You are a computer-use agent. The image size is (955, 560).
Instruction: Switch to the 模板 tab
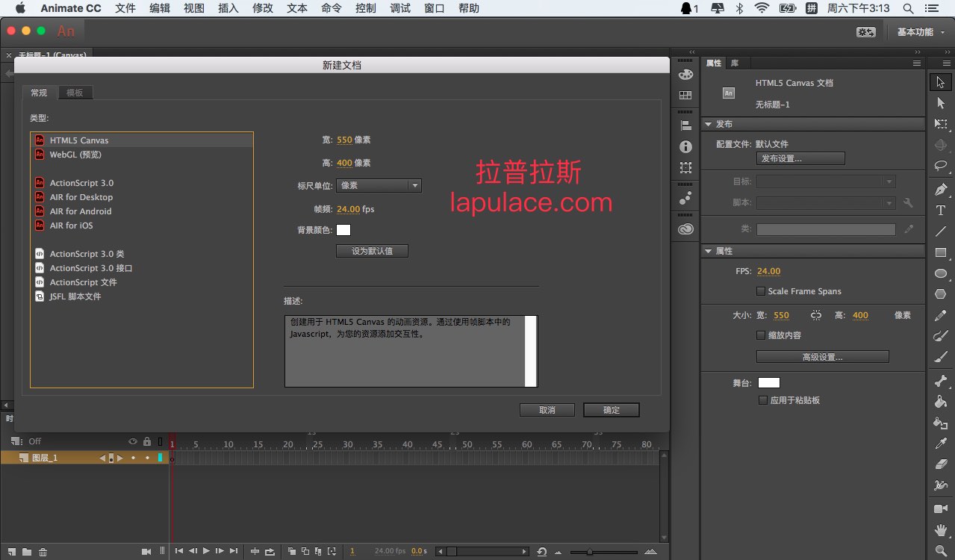[75, 93]
